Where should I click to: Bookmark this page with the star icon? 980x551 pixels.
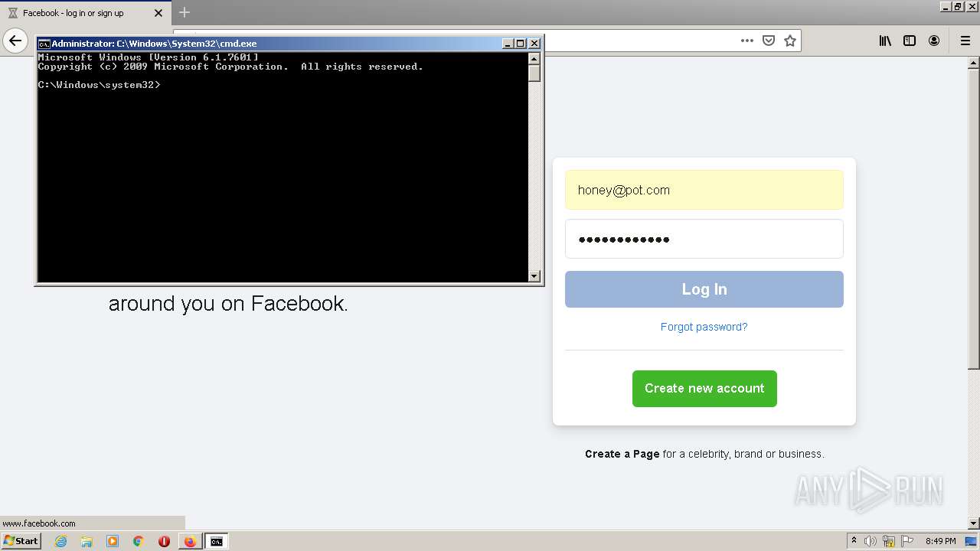click(x=790, y=41)
